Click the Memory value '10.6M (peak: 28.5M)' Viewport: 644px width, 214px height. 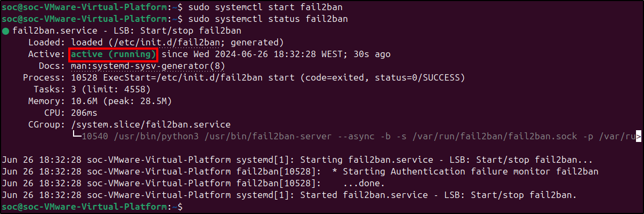pos(121,101)
